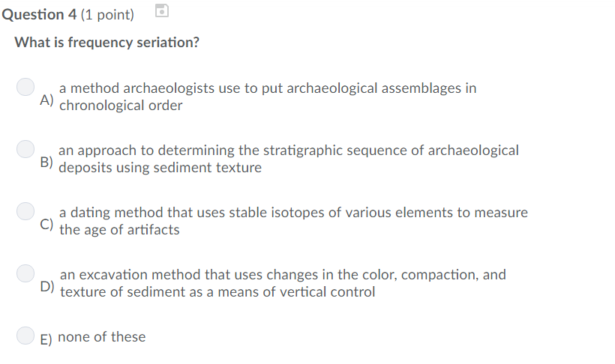Click the 'D)' letter label
This screenshot has height=364, width=615.
47,287
